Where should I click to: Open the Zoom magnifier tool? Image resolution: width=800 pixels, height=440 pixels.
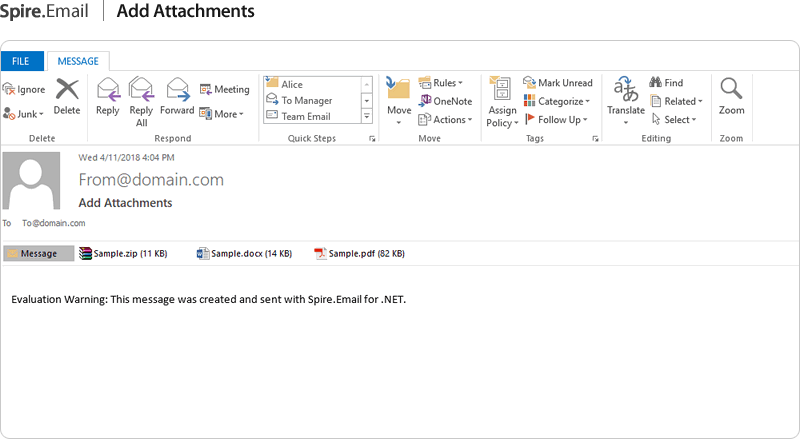731,97
